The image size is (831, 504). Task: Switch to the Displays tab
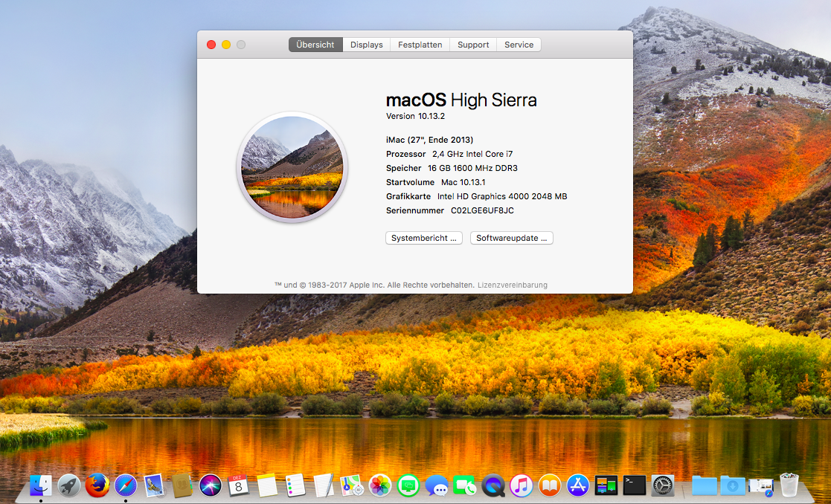[x=366, y=45]
